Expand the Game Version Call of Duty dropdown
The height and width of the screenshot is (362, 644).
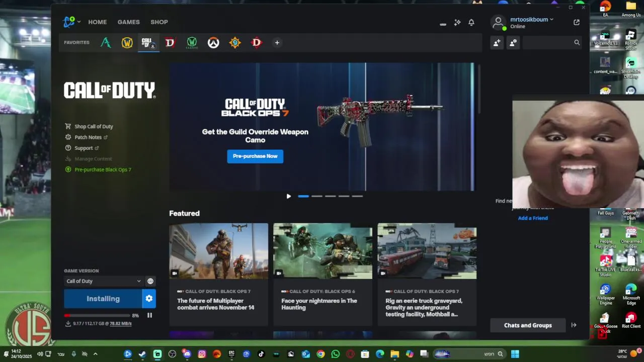103,282
